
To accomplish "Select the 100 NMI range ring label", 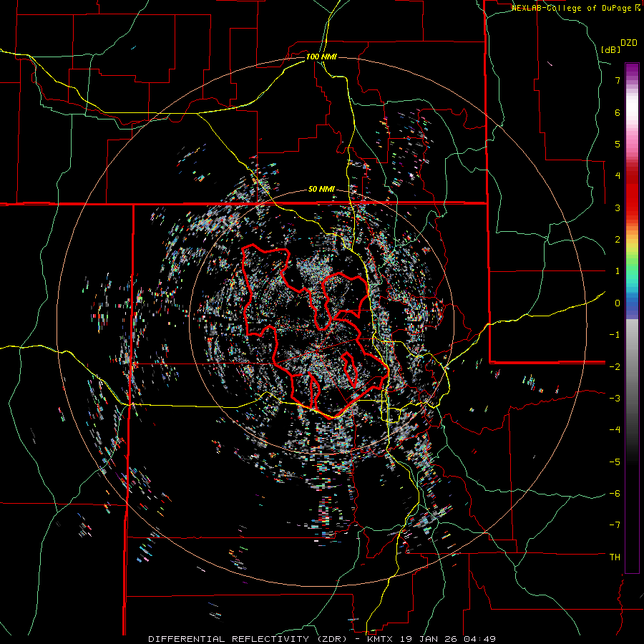I will (321, 57).
